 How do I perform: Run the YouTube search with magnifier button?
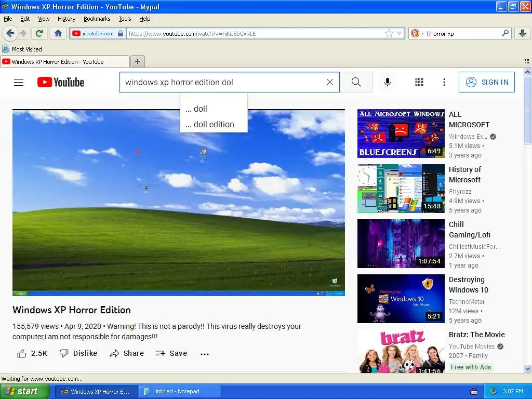coord(356,82)
